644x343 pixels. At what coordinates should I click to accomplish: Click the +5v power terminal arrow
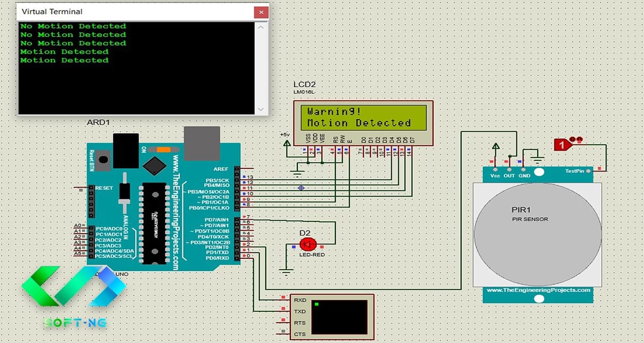pyautogui.click(x=287, y=142)
